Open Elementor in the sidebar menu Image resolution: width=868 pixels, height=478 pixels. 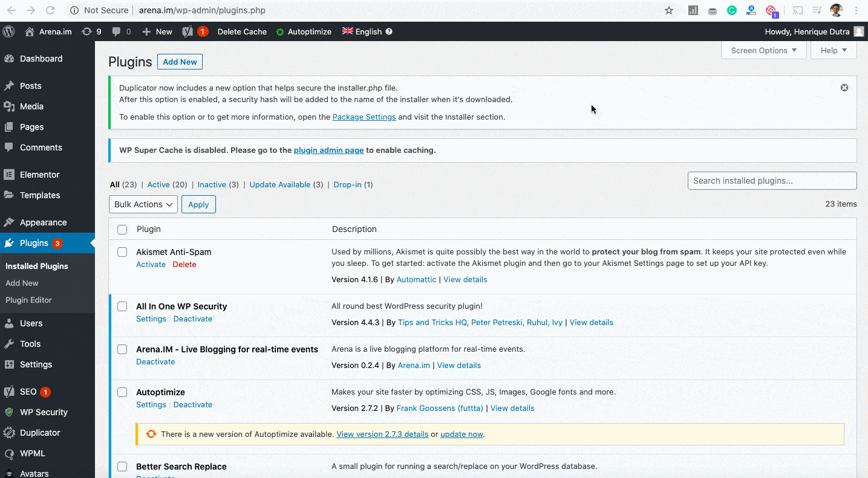(39, 175)
